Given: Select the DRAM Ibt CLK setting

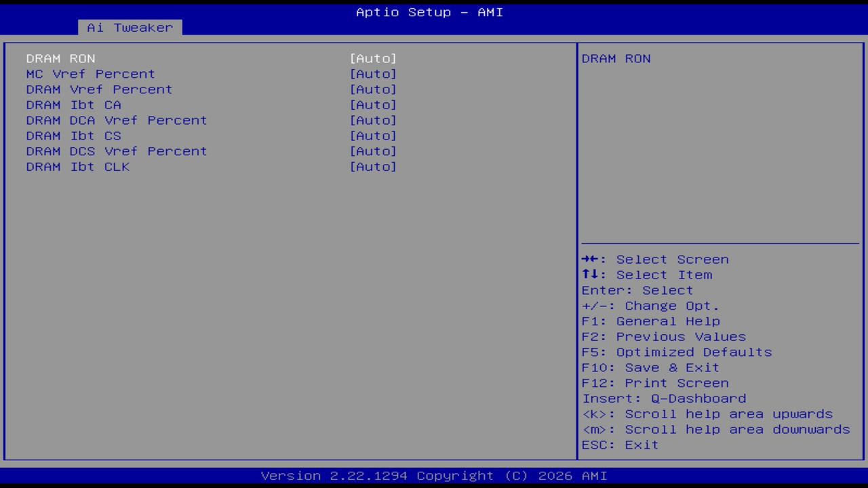Looking at the screenshot, I should [77, 166].
